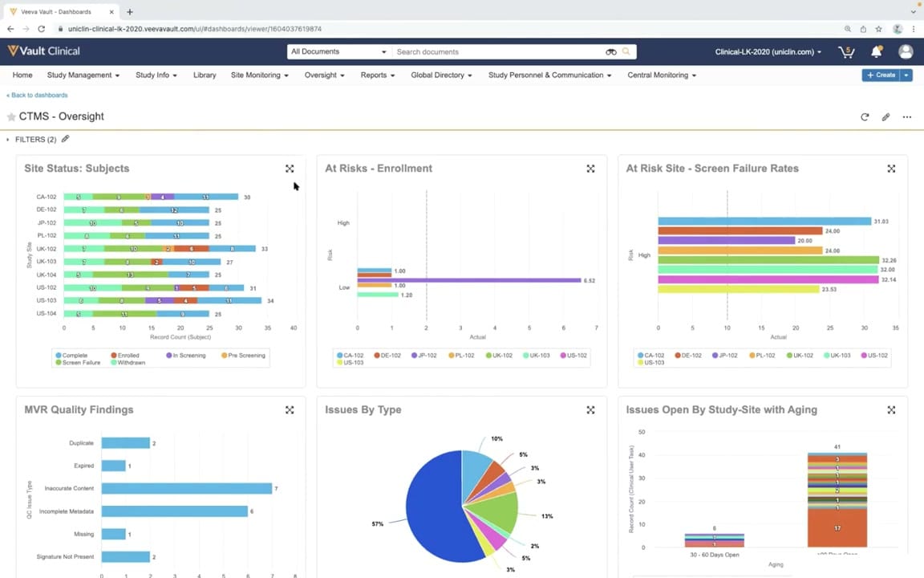Image resolution: width=924 pixels, height=578 pixels.
Task: Edit filters using pencil next to FILTERS
Action: pos(66,139)
